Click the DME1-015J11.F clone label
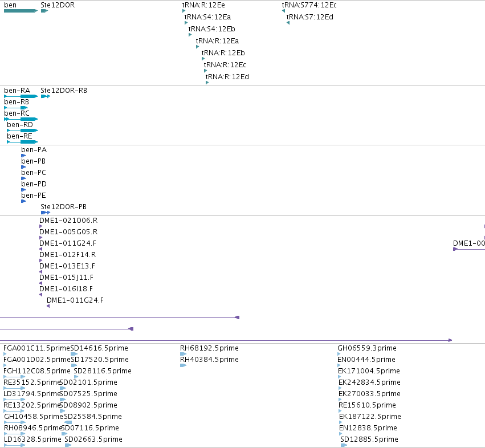The height and width of the screenshot is (448, 485). [66, 278]
